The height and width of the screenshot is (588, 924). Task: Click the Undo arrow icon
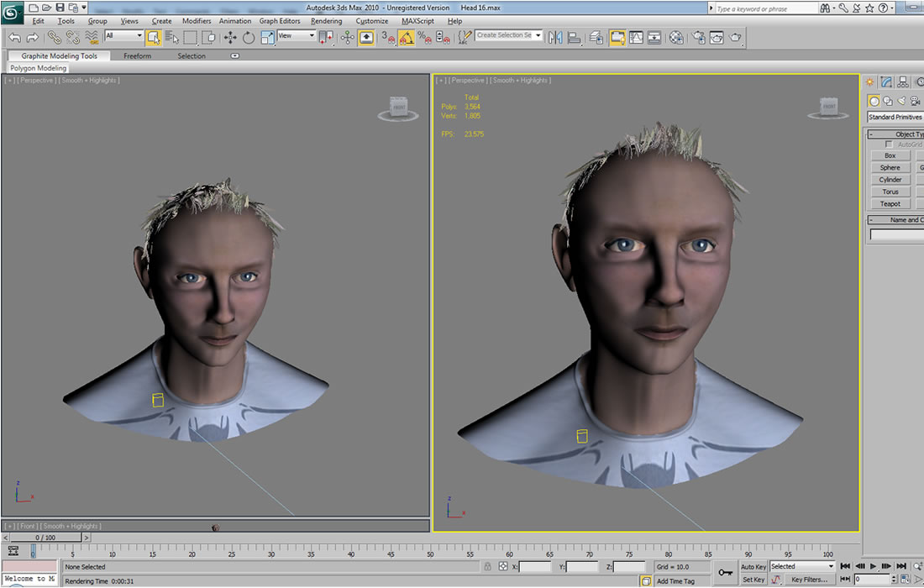pos(14,38)
